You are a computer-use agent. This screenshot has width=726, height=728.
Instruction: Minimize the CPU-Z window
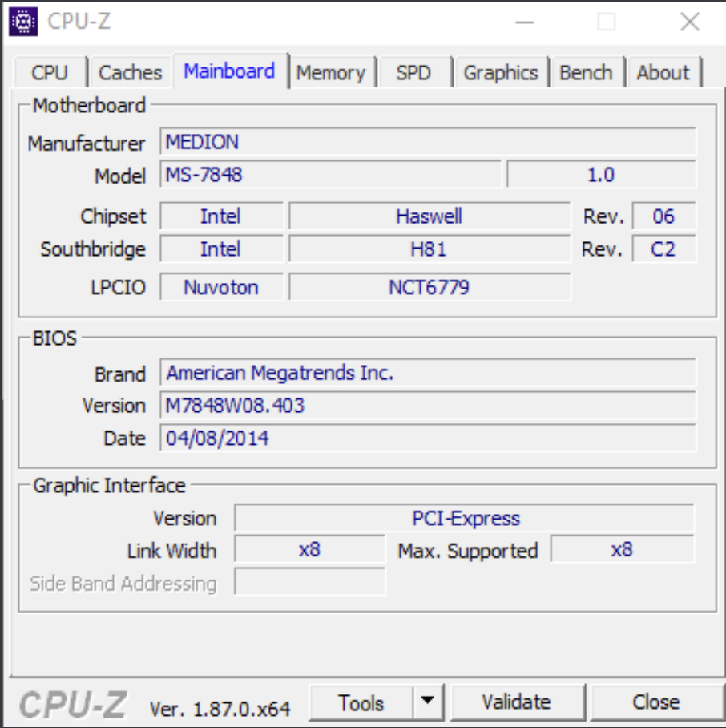(525, 22)
